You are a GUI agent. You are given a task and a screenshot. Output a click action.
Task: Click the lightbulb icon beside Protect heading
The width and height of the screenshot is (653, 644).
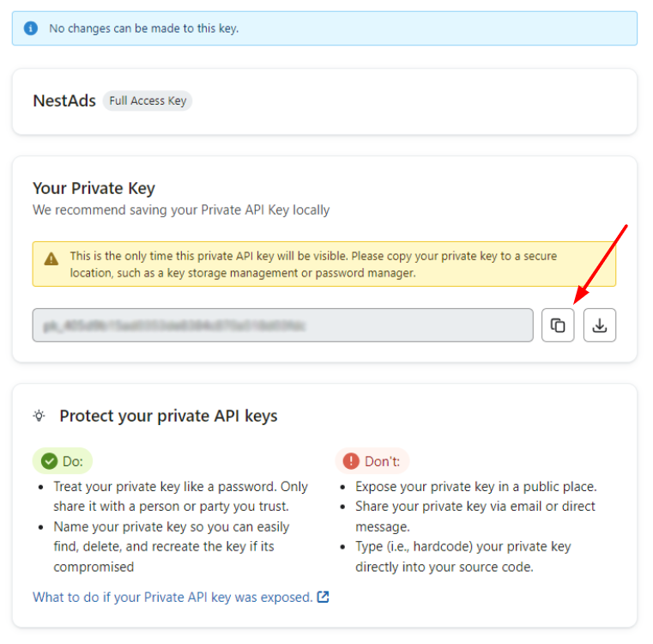(39, 416)
